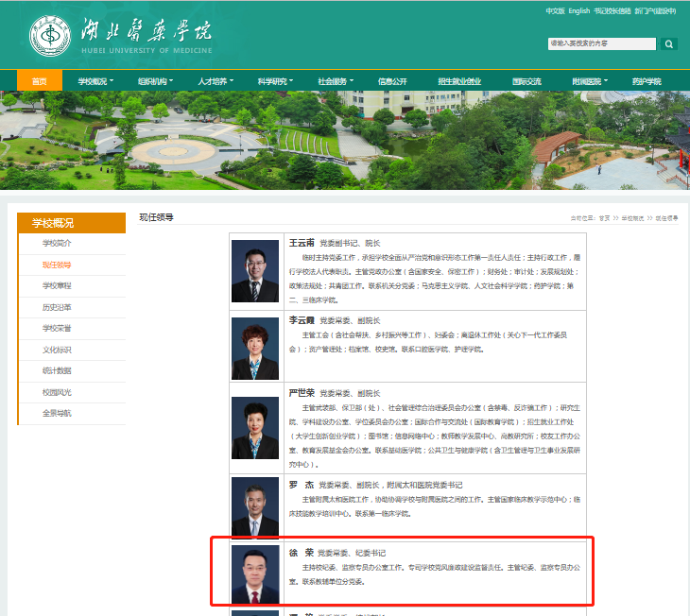The height and width of the screenshot is (616, 690).
Task: Click the name 王云甫
Action: coord(302,243)
